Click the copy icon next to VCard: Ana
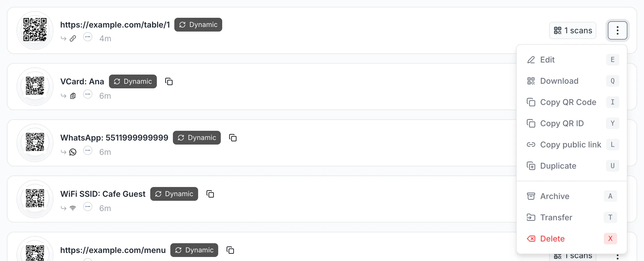This screenshot has width=644, height=261. pyautogui.click(x=169, y=81)
